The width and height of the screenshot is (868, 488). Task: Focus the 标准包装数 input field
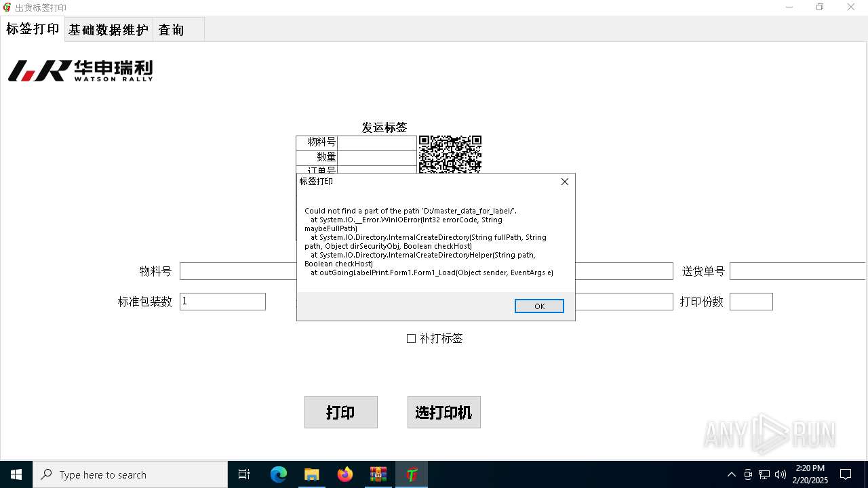222,302
